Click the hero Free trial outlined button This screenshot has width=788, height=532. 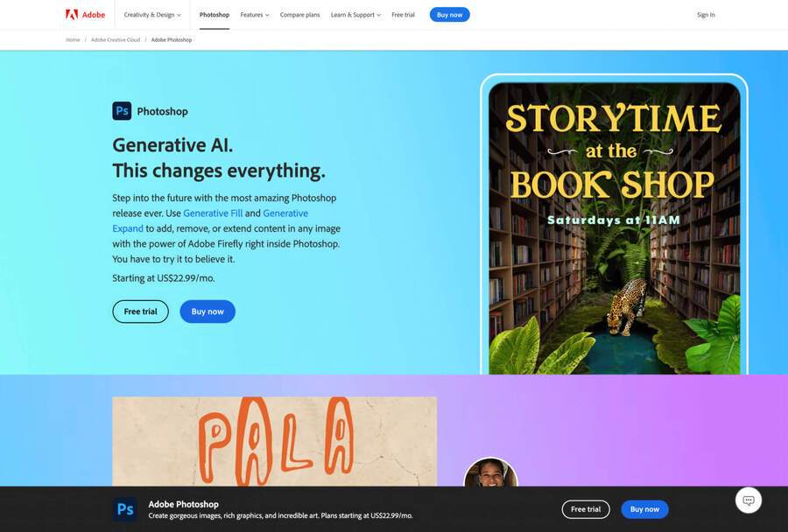click(140, 311)
